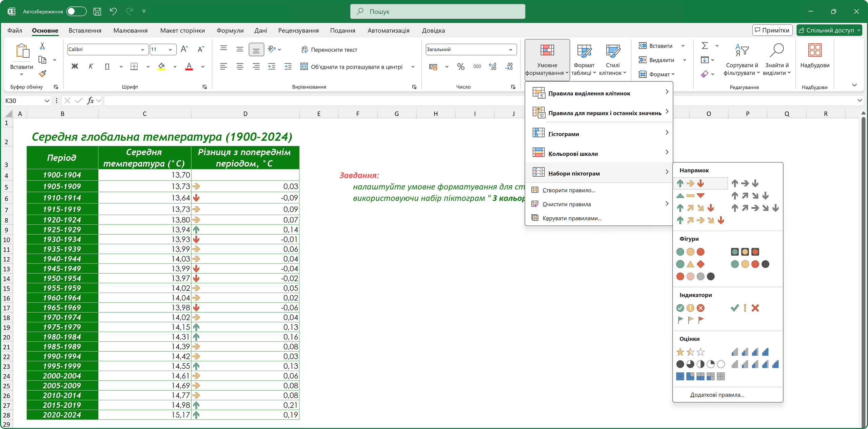Open the Name Box K30 dropdown arrow

point(47,101)
